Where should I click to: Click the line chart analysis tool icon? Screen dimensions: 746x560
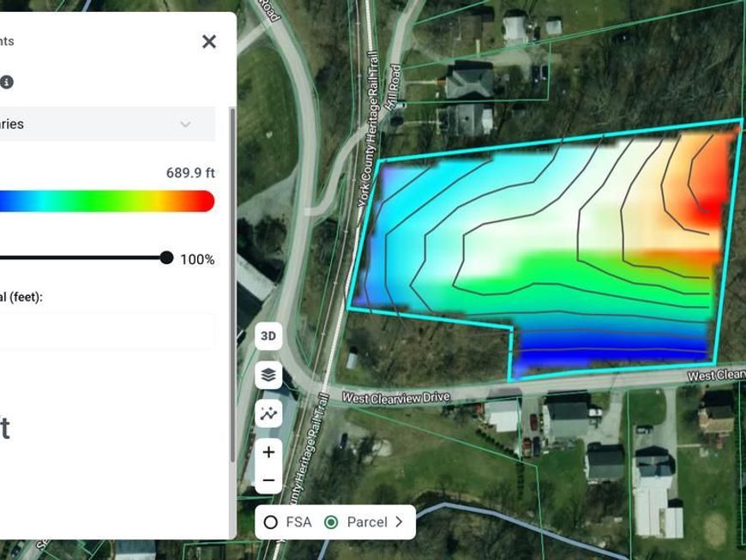click(268, 413)
